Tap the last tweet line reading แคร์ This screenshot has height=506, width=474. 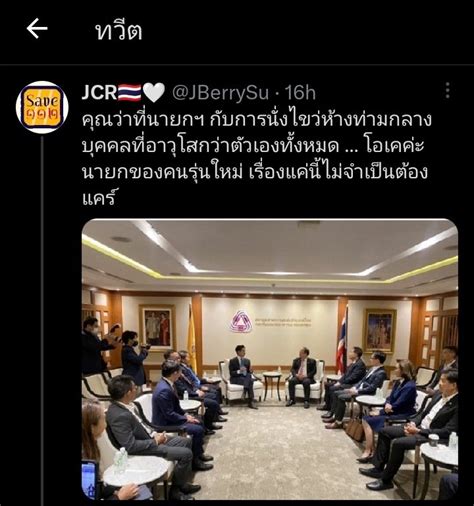pyautogui.click(x=99, y=199)
